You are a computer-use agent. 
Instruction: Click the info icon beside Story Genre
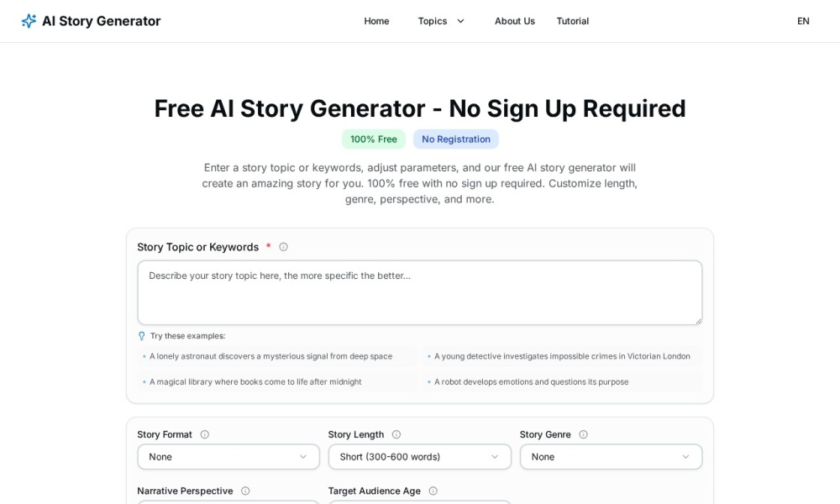point(583,434)
